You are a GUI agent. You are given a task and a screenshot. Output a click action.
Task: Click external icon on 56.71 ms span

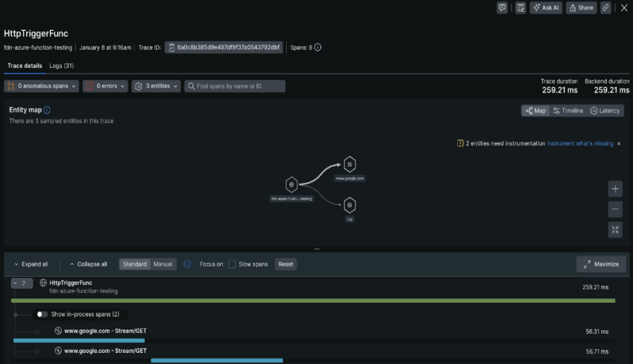coord(58,351)
